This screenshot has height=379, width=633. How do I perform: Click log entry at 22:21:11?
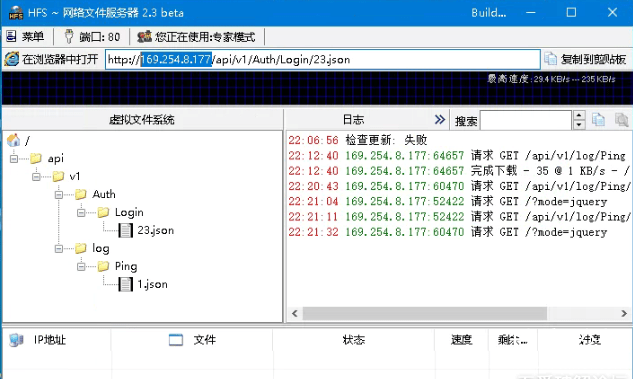[x=459, y=217]
